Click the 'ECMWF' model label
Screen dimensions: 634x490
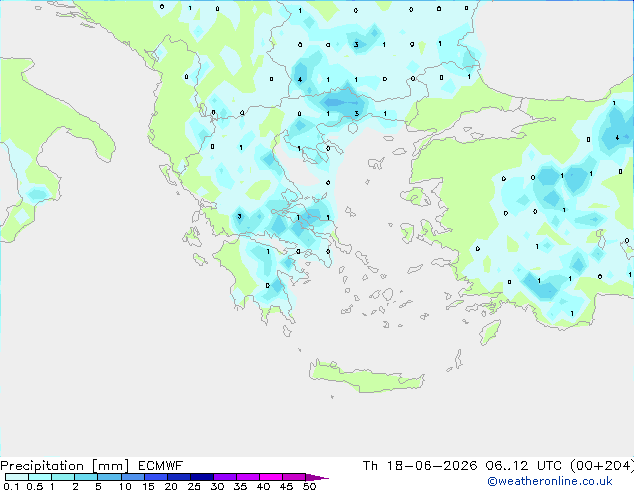[x=160, y=466]
